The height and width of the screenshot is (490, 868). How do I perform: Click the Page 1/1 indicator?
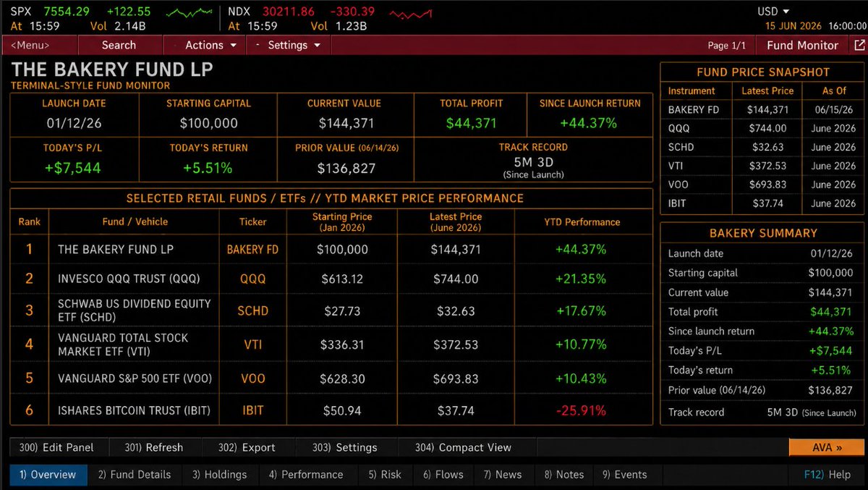[726, 46]
